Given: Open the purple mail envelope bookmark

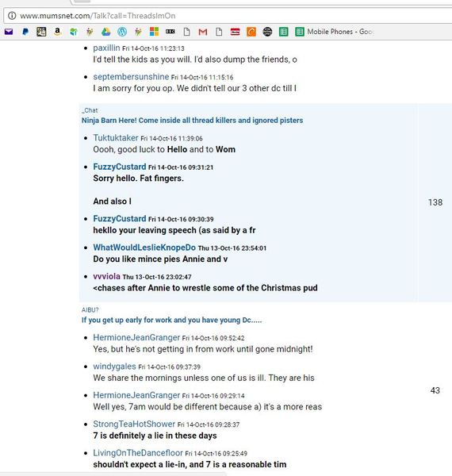Looking at the screenshot, I should 9,32.
